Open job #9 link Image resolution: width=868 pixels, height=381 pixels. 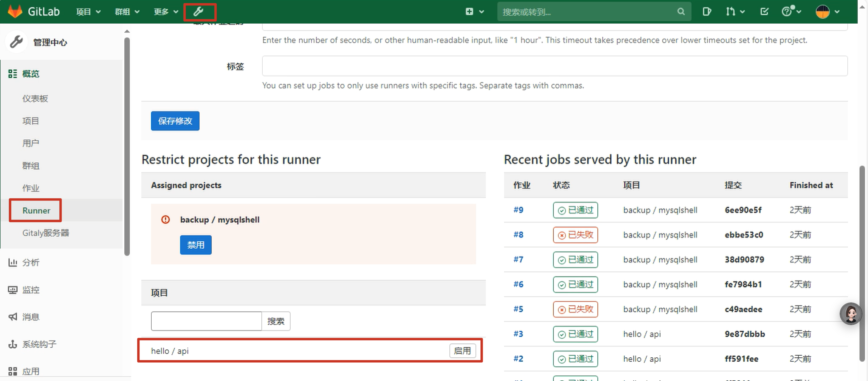pos(518,210)
